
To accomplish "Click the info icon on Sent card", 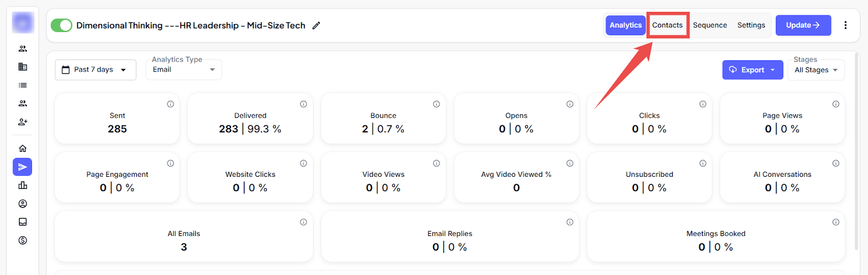I will point(170,104).
